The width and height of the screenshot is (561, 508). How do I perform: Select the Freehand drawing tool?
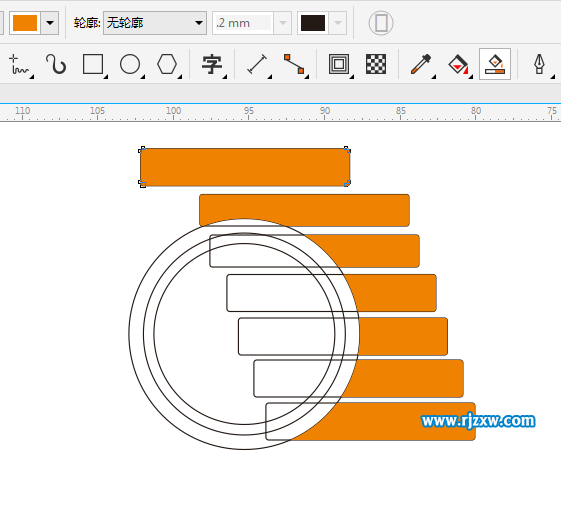[x=20, y=64]
